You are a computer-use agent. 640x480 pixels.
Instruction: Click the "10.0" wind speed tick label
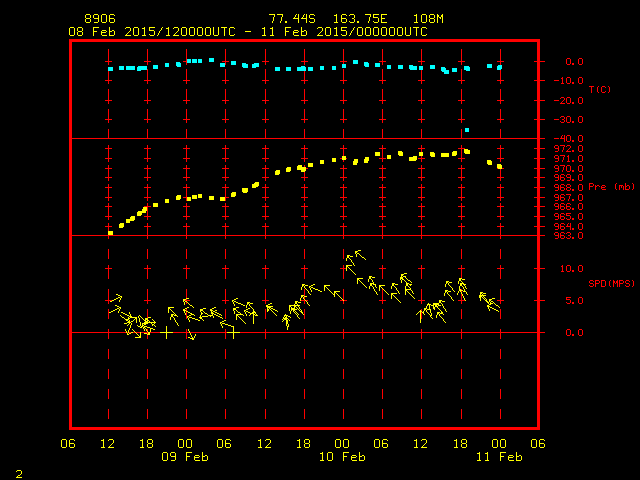(571, 269)
